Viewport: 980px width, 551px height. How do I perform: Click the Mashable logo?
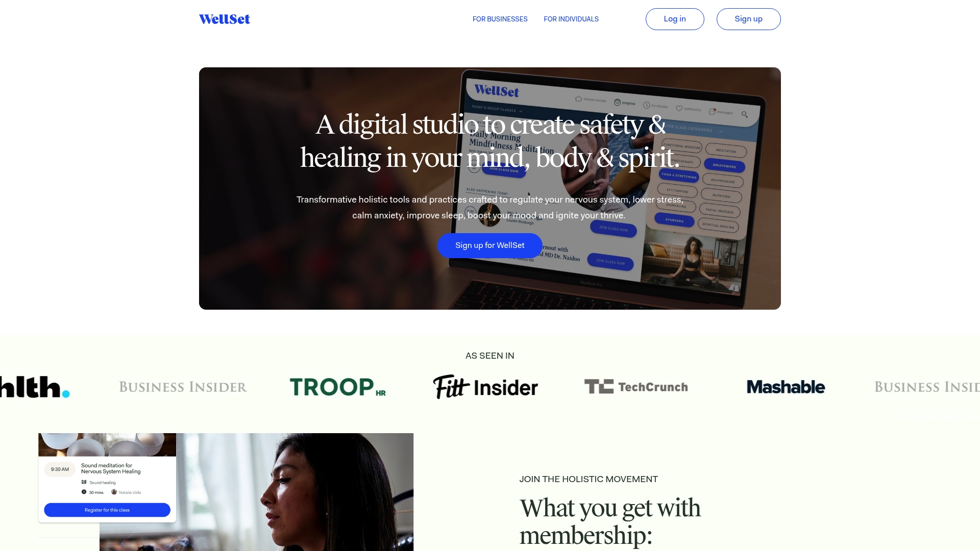point(786,387)
